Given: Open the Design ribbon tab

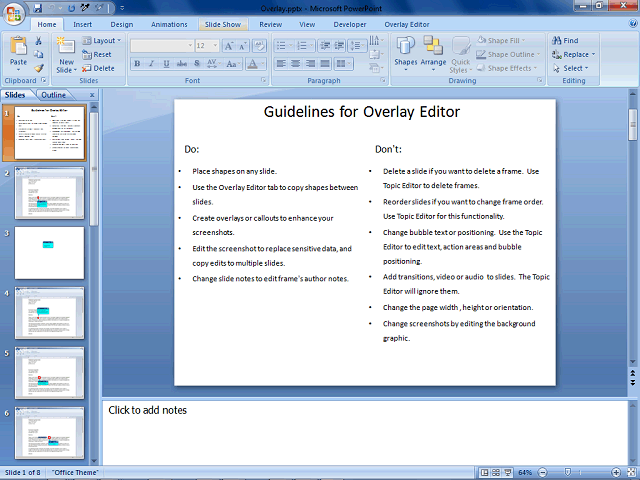Looking at the screenshot, I should [122, 24].
